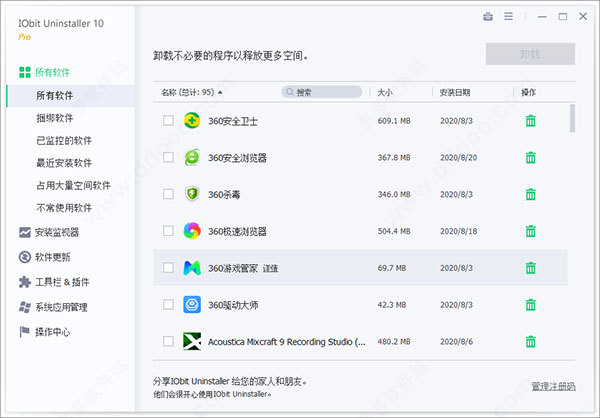Click Acoustica Mixcraft 9 Recording Studio name

click(287, 342)
